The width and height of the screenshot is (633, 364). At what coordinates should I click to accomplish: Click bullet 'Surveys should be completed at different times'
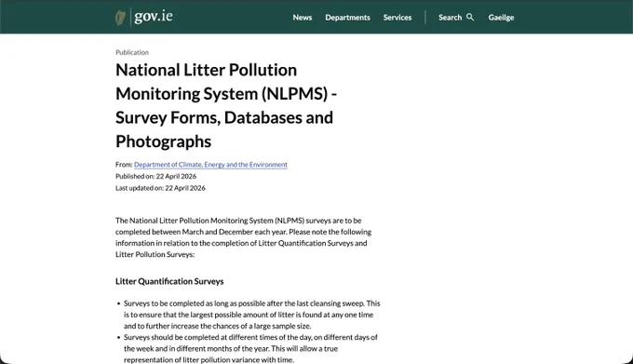pos(250,348)
